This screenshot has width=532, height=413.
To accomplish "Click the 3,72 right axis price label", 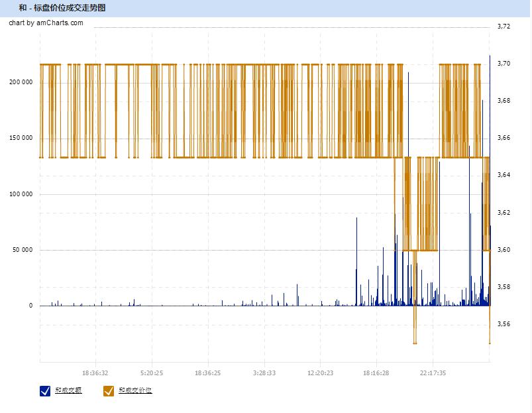I will tap(504, 27).
